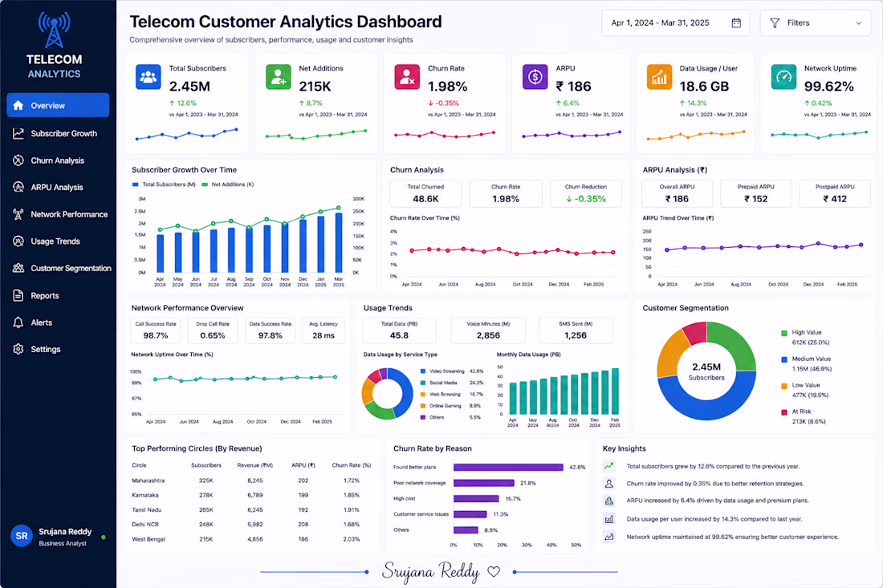
Task: Select the Total Churned 48.6K card
Action: pos(425,193)
